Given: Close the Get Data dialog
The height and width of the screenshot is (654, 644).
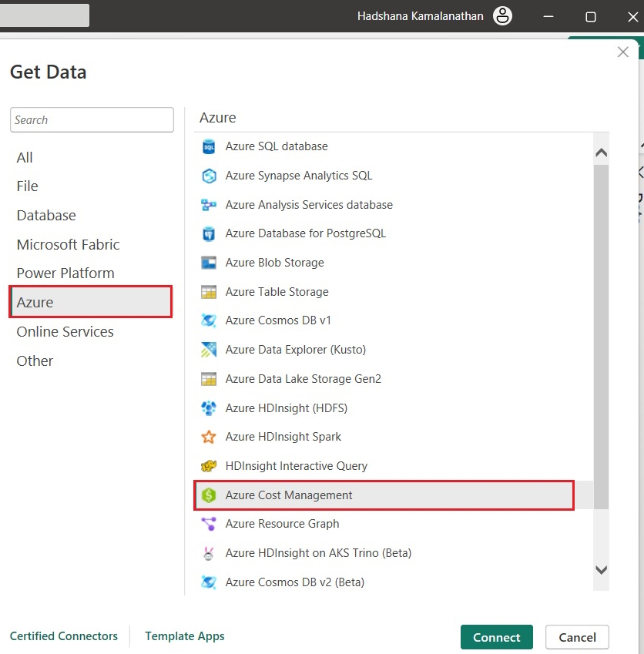Looking at the screenshot, I should tap(623, 52).
